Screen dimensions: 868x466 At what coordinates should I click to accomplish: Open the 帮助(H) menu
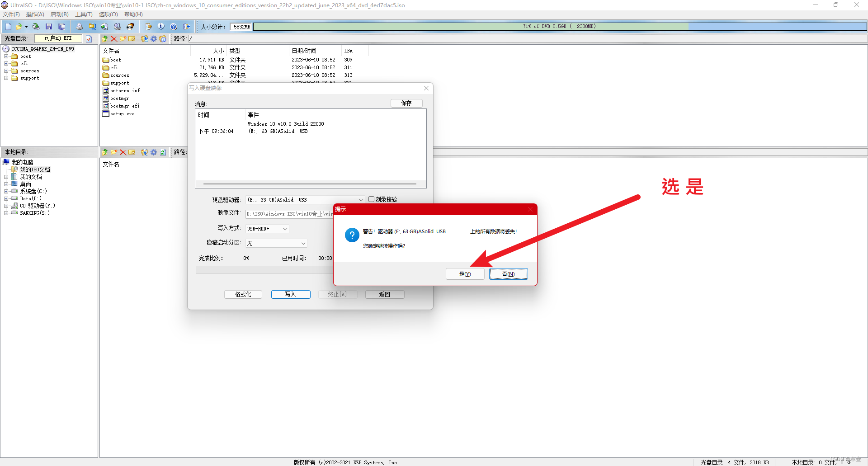[x=133, y=14]
